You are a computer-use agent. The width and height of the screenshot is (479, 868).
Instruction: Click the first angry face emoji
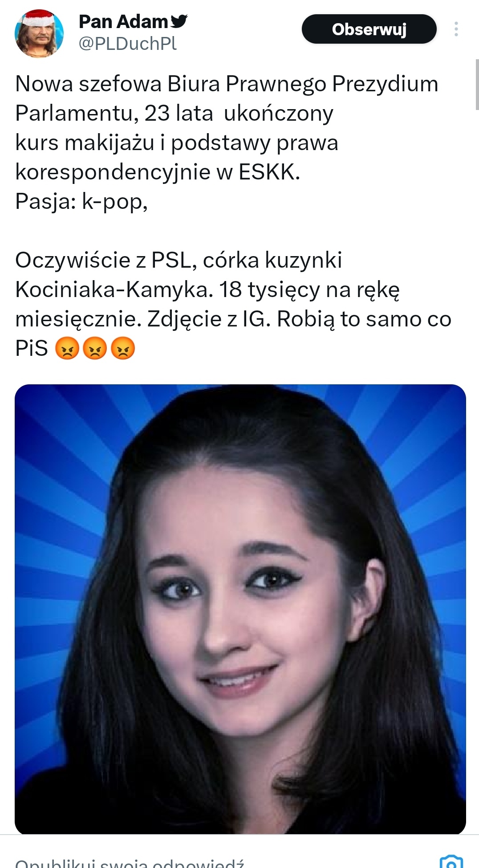click(67, 348)
